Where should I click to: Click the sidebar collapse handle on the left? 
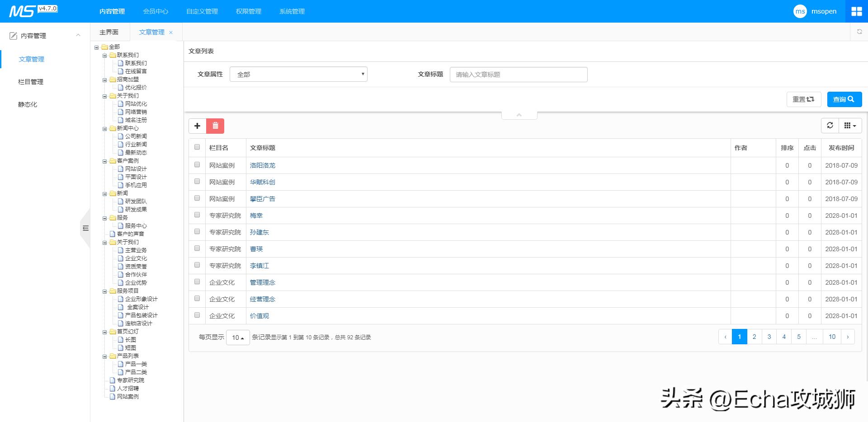tap(86, 228)
